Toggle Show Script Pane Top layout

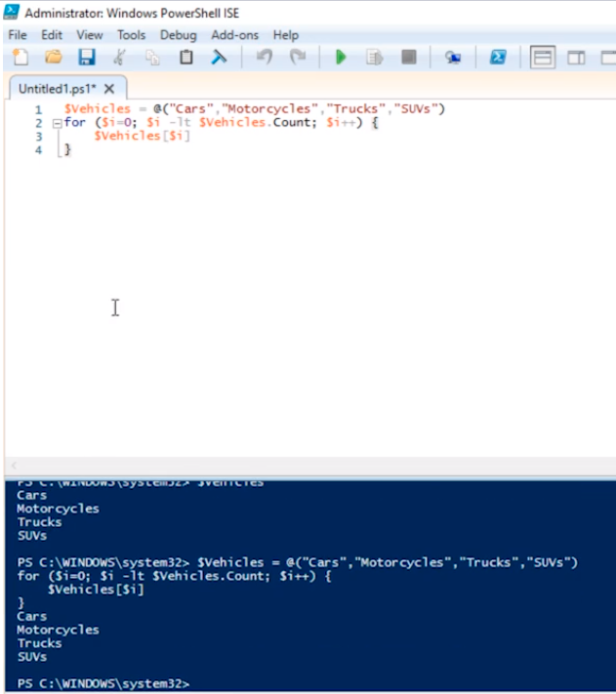click(x=542, y=58)
